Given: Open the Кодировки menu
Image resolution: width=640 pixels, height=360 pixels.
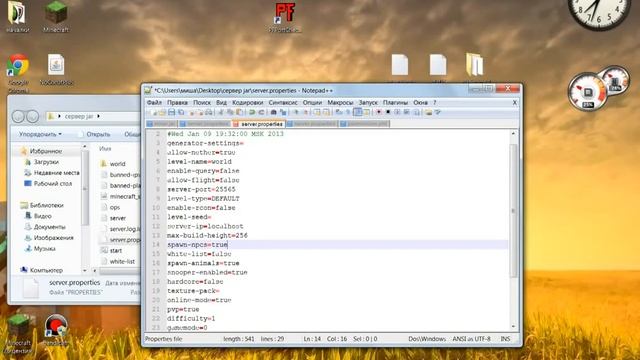Looking at the screenshot, I should point(248,102).
